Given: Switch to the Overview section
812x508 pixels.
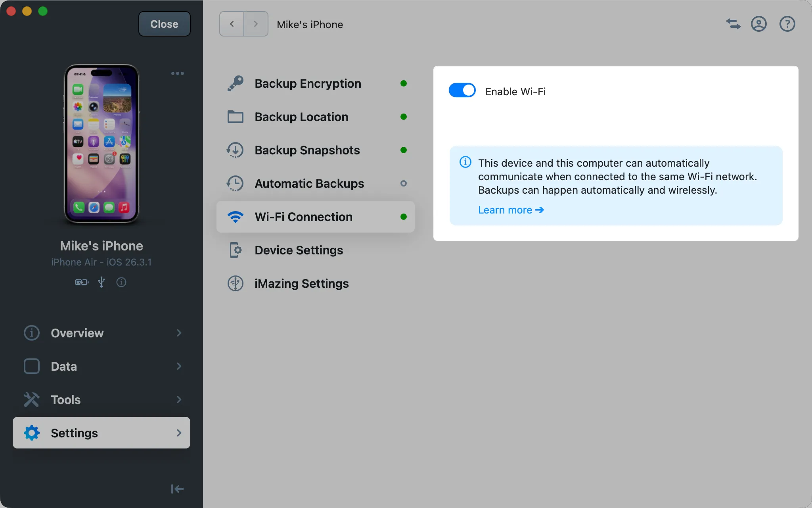Looking at the screenshot, I should click(x=77, y=333).
